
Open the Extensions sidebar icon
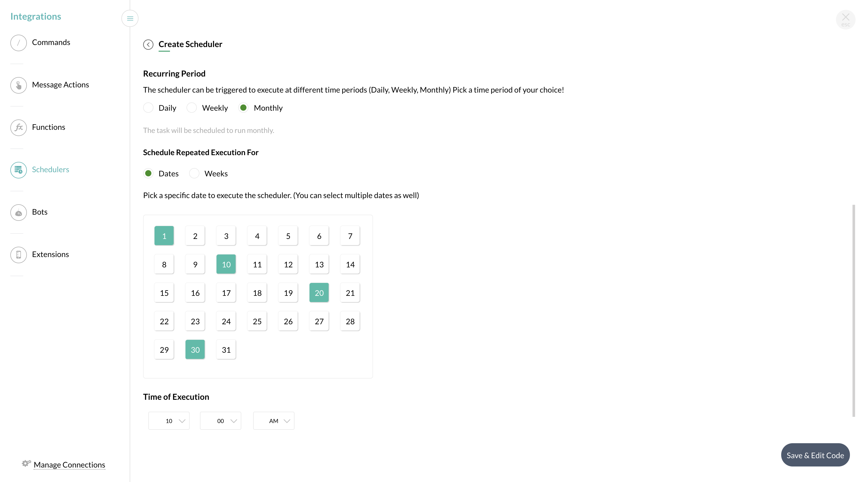(x=19, y=255)
